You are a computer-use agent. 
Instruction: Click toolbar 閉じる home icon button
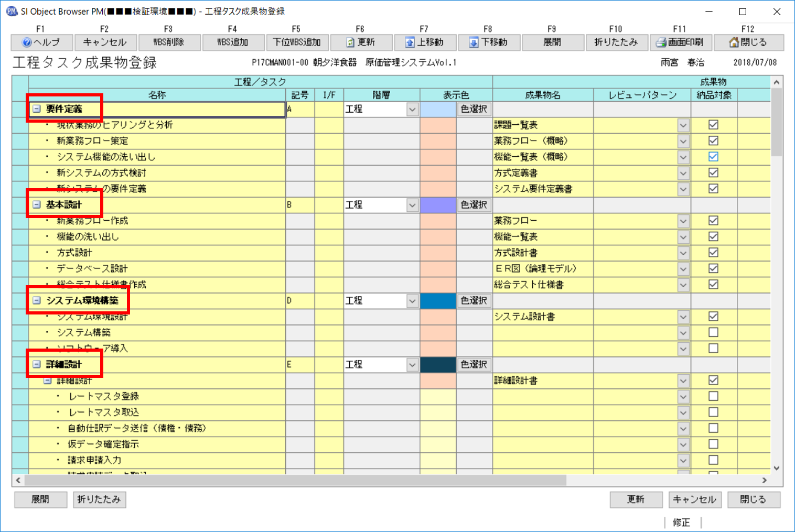point(748,42)
